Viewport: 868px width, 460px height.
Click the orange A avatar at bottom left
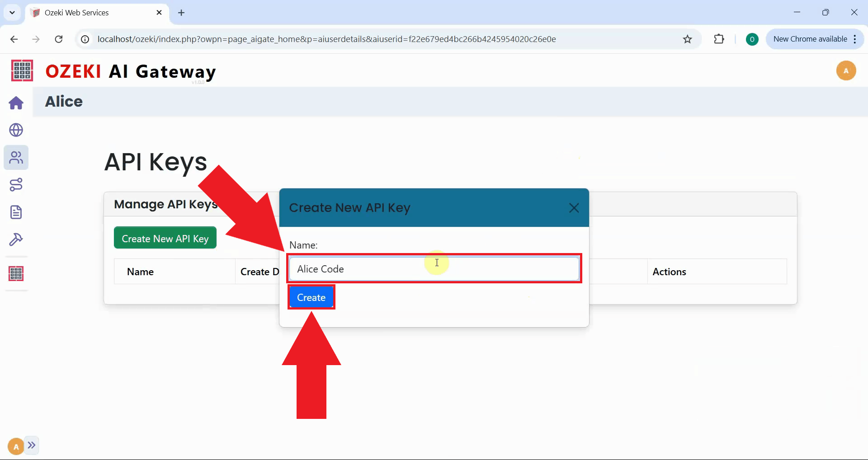[15, 446]
